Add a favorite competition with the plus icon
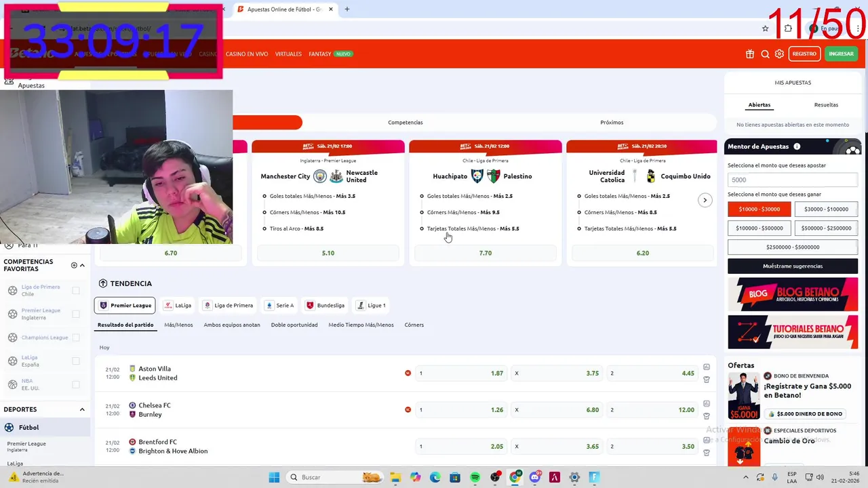The width and height of the screenshot is (868, 488). pos(74,265)
